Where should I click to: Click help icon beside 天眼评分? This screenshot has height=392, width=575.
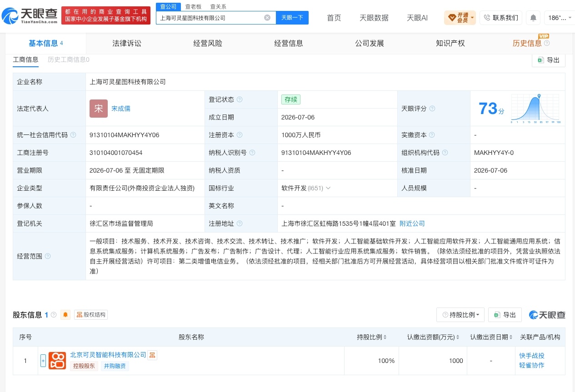(432, 109)
